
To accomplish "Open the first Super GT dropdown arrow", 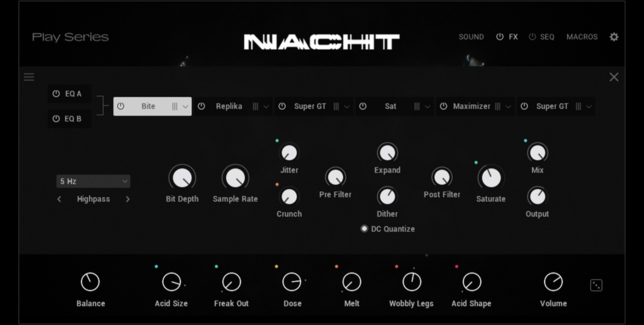I will tap(347, 106).
